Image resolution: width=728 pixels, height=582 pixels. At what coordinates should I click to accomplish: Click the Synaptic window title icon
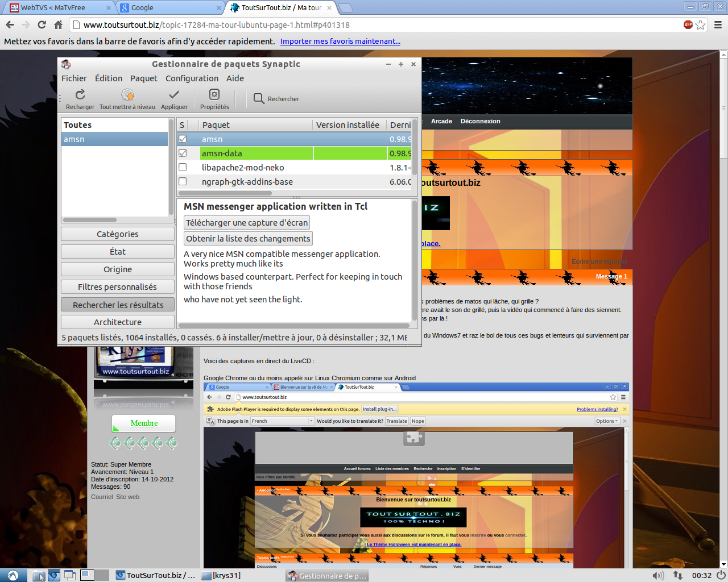point(66,64)
